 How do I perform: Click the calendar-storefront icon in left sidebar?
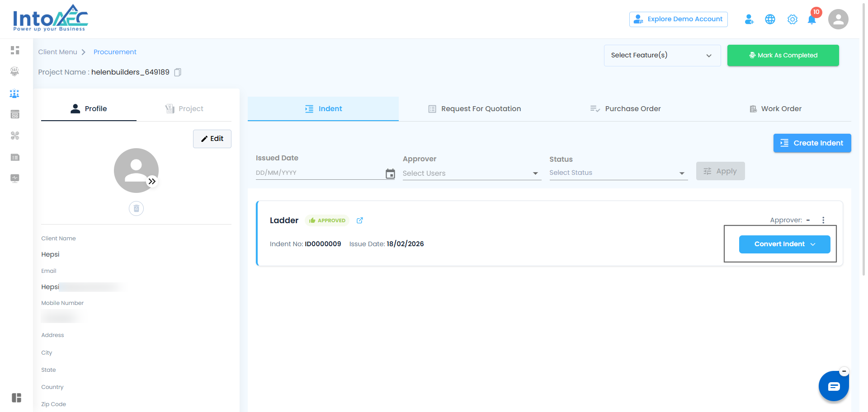click(15, 114)
